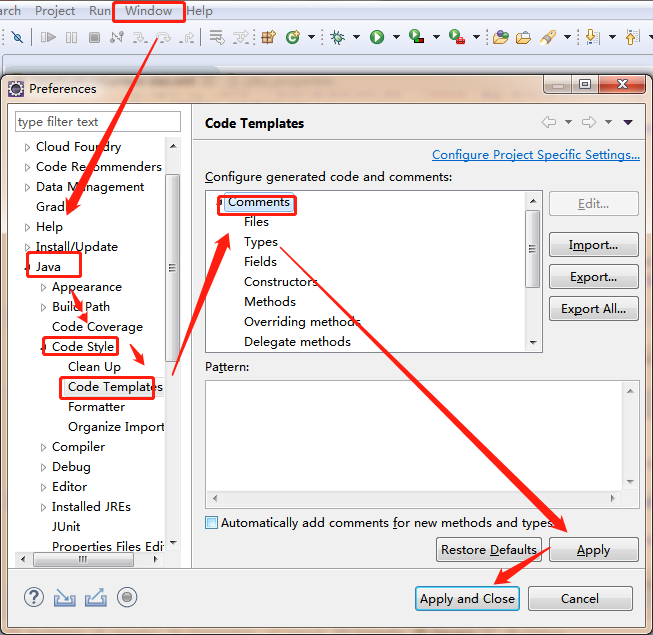Click the New Java Class icon
This screenshot has height=635, width=653.
tap(293, 37)
